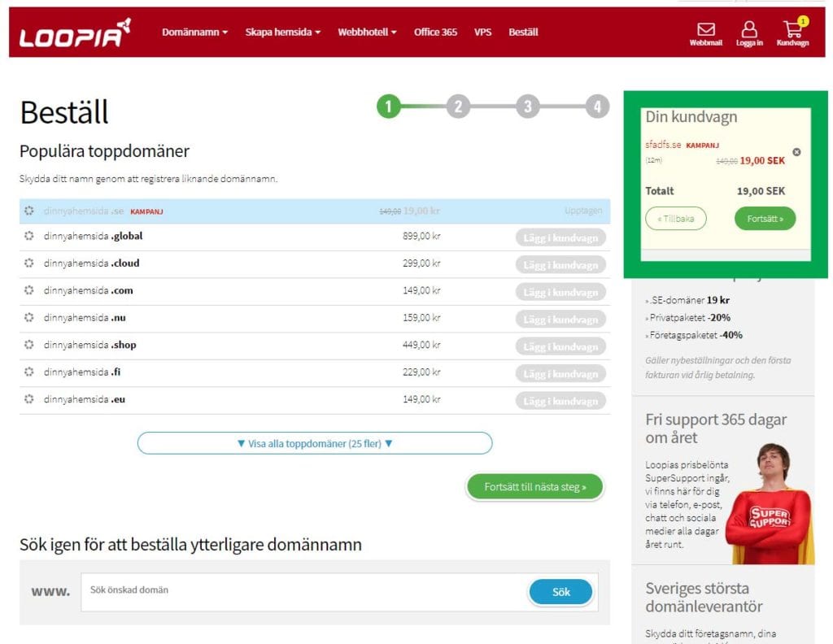833x644 pixels.
Task: Click the Loopia logo
Action: click(75, 33)
